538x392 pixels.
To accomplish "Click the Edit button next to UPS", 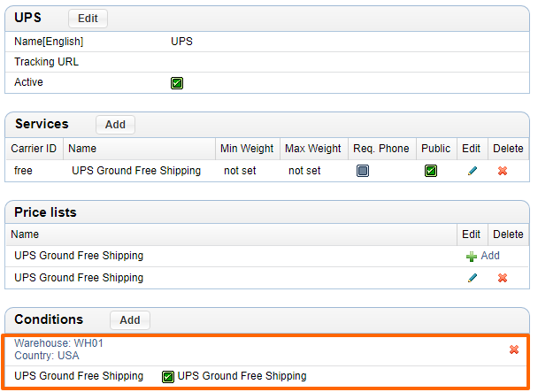I will pyautogui.click(x=88, y=19).
